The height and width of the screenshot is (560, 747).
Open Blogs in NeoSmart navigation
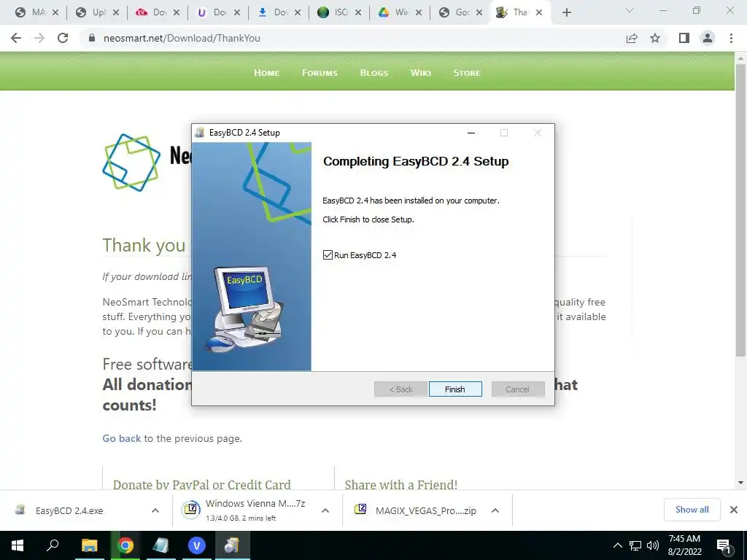(374, 72)
